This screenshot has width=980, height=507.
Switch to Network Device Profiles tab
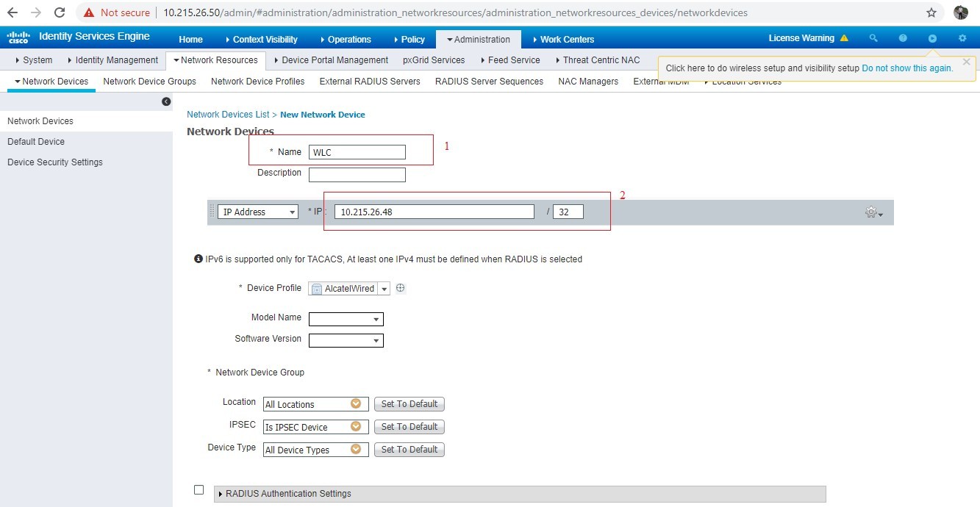pyautogui.click(x=258, y=82)
